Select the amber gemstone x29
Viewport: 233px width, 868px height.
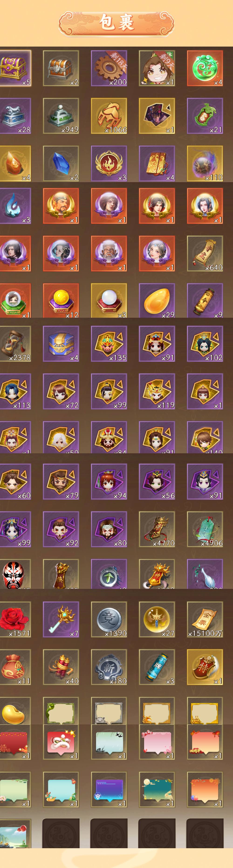pos(157,301)
